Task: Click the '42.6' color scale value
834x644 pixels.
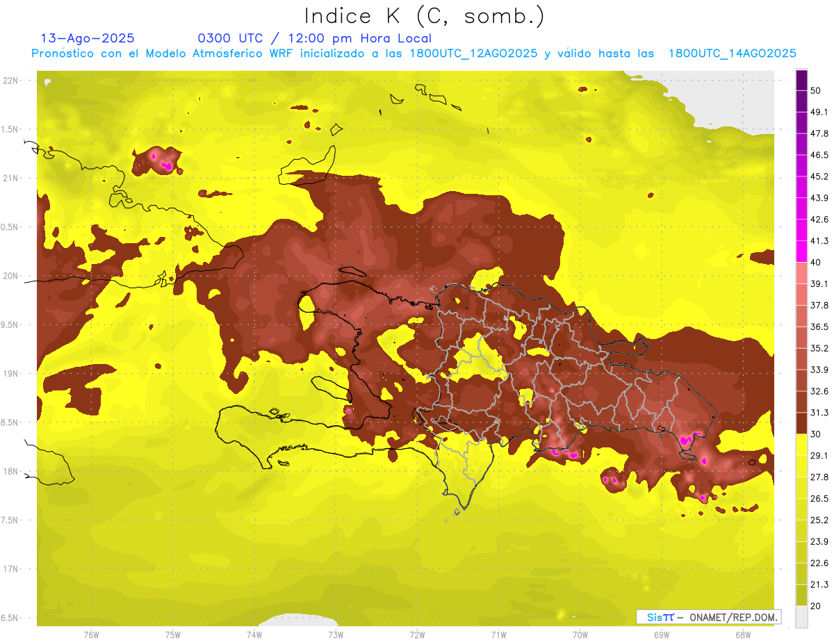Action: coord(819,220)
